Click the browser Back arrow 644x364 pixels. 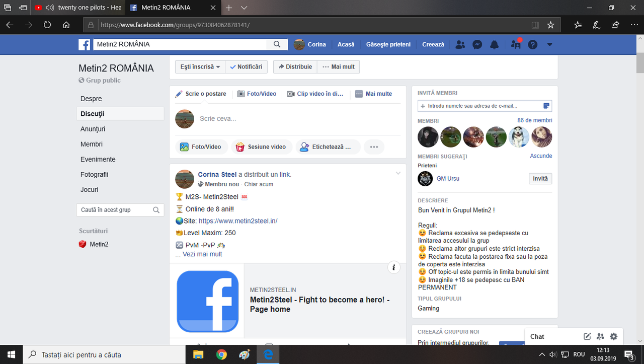(10, 24)
